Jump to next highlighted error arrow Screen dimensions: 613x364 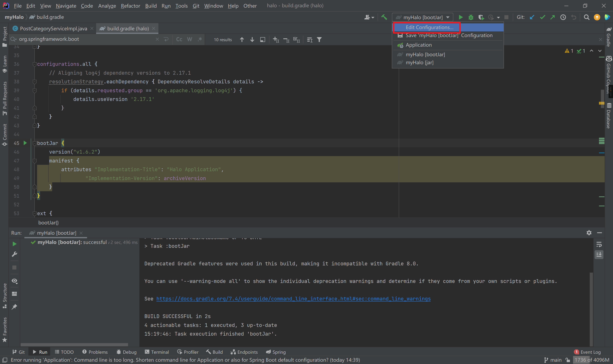[x=600, y=51]
